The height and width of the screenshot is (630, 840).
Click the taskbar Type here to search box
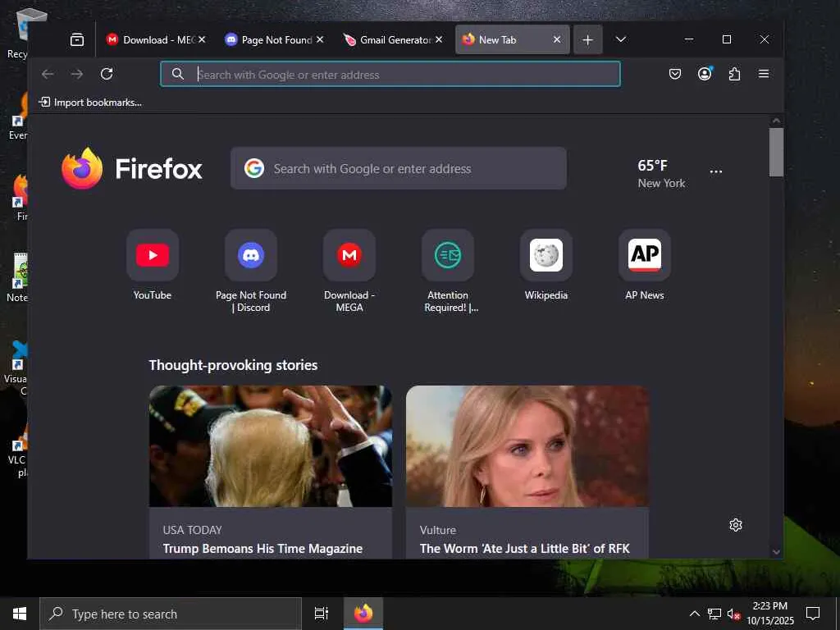click(x=171, y=614)
